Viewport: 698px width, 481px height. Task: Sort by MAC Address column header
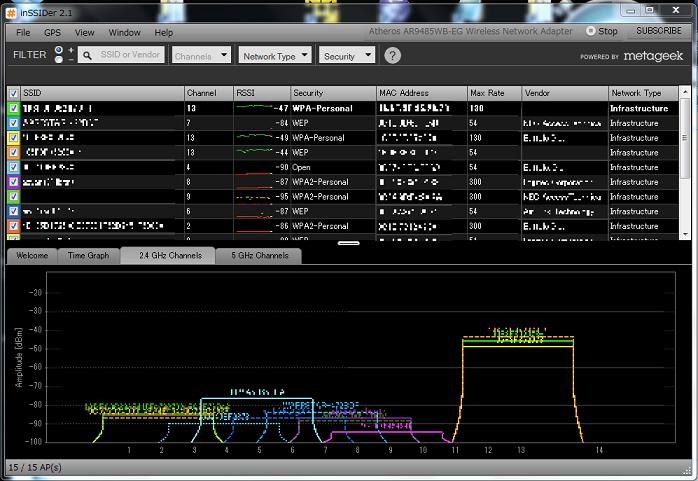point(422,93)
